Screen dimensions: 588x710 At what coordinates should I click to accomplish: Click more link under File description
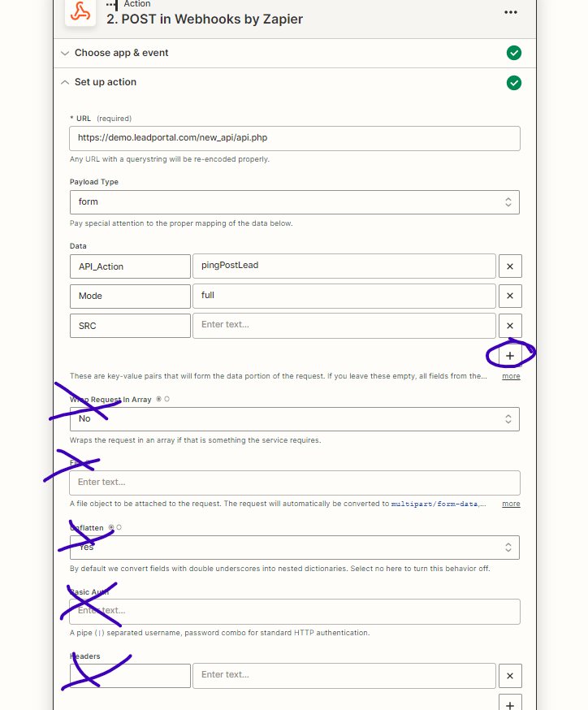511,504
